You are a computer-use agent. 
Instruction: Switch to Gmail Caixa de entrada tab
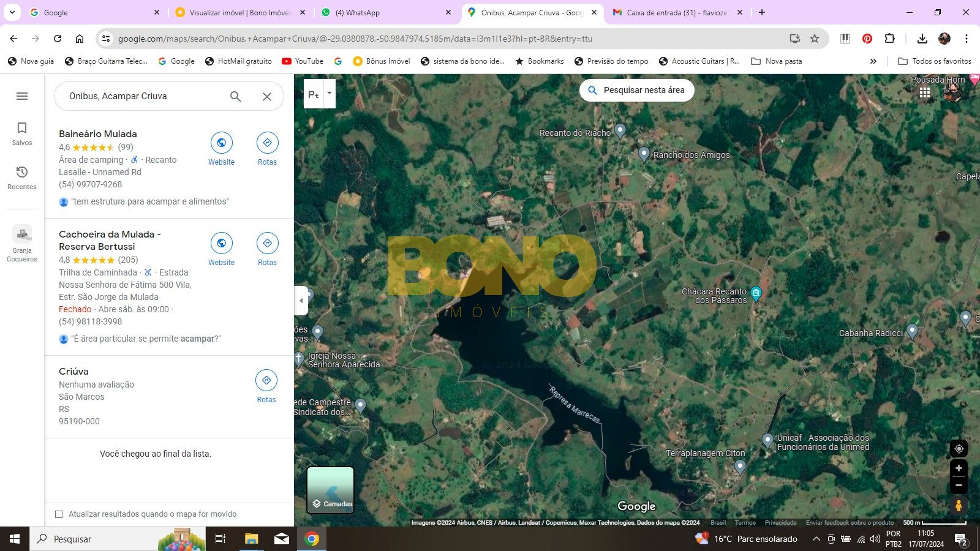click(677, 12)
